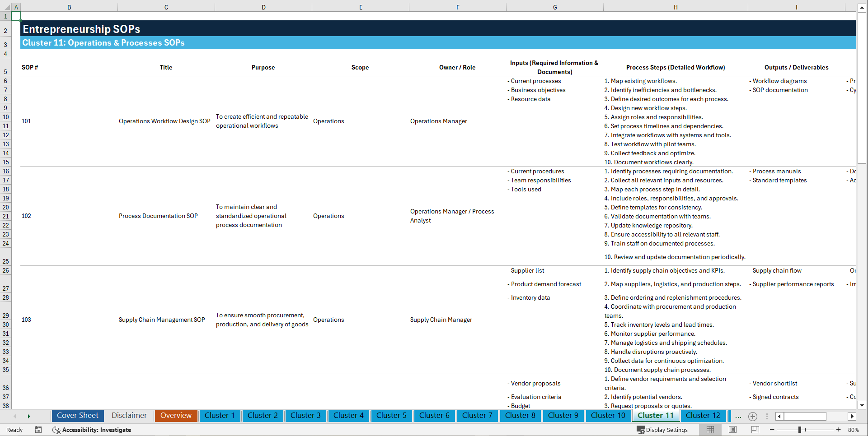Select the Normal view icon
Screen dimensions: 868x436
point(710,430)
